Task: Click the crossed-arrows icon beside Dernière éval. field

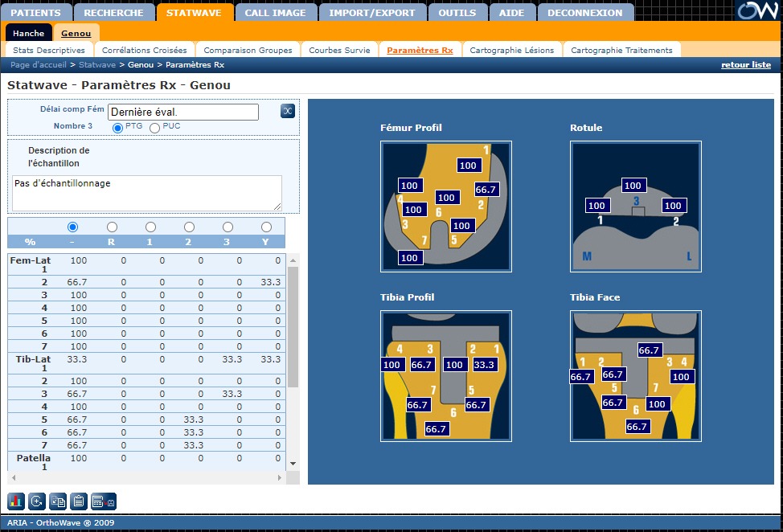Action: [x=288, y=111]
